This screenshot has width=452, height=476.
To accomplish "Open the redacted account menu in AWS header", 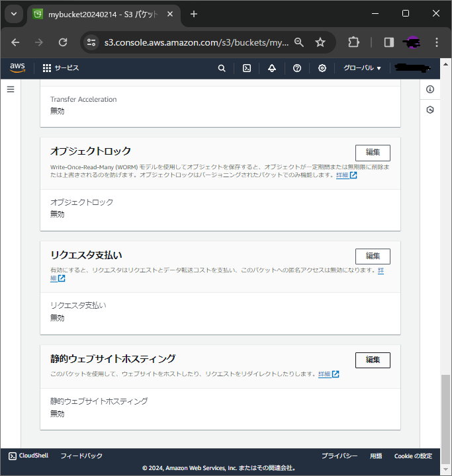I will (412, 68).
